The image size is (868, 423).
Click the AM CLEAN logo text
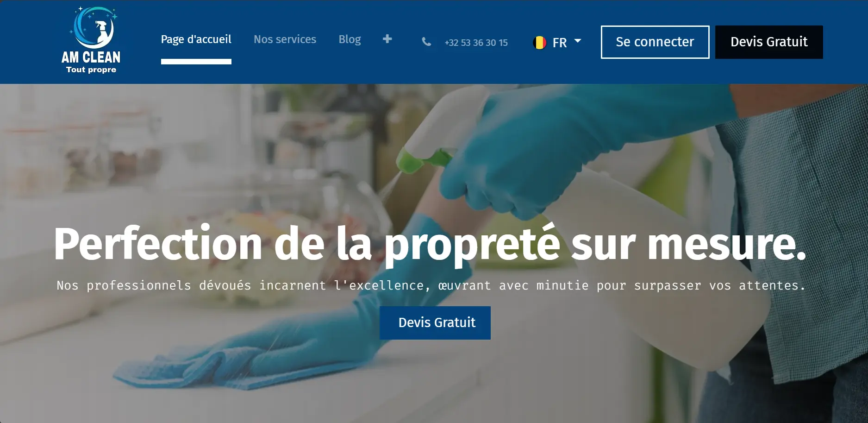(91, 57)
